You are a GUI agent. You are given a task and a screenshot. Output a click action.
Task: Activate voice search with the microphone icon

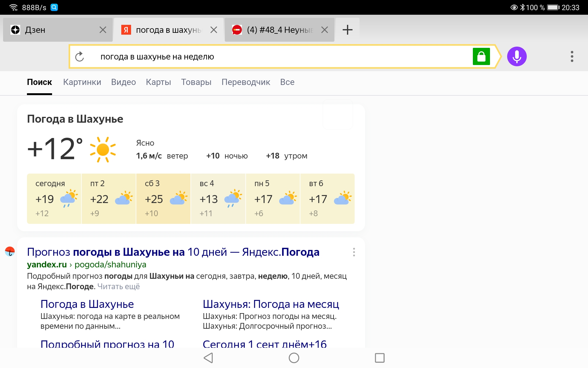pos(517,56)
